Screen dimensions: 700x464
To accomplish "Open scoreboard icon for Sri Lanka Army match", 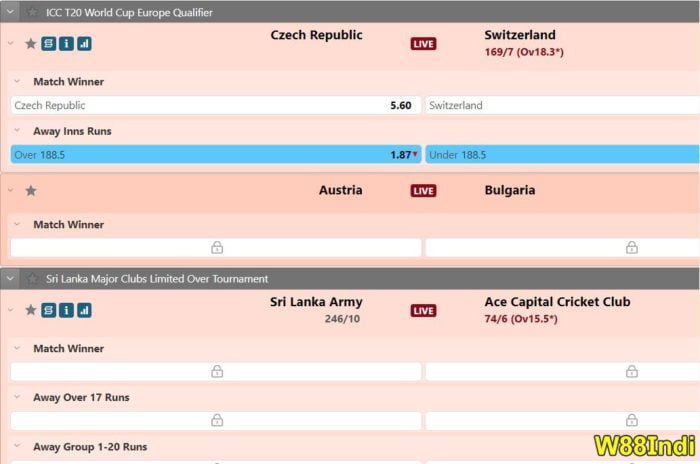I will (x=49, y=310).
